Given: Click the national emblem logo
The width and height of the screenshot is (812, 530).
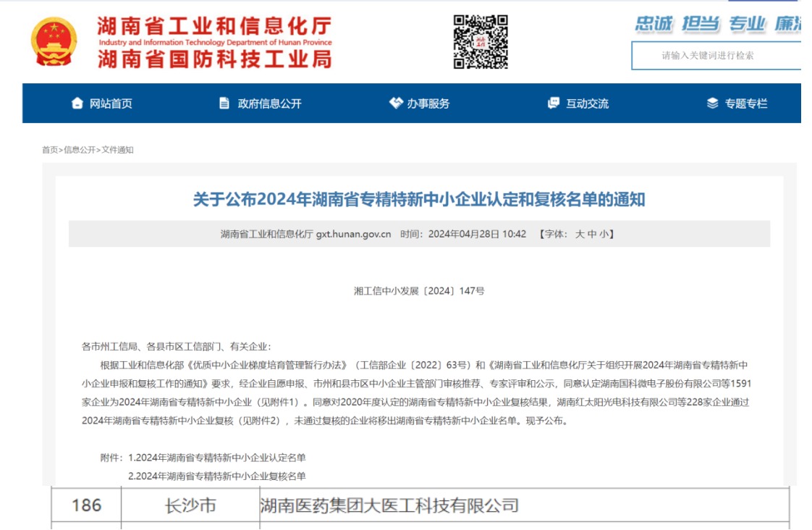Looking at the screenshot, I should (x=54, y=42).
